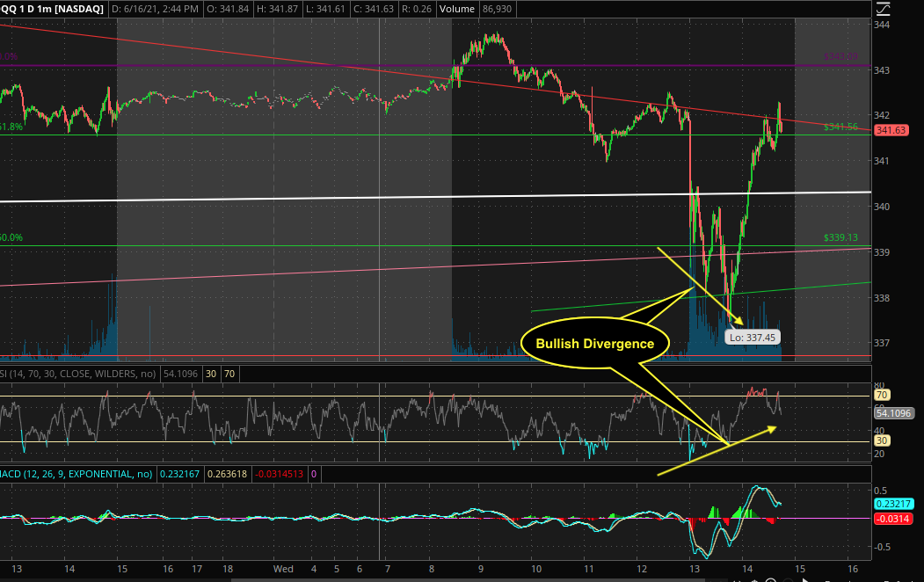The width and height of the screenshot is (924, 582).
Task: Click the close price C: 341.63
Action: 373,9
